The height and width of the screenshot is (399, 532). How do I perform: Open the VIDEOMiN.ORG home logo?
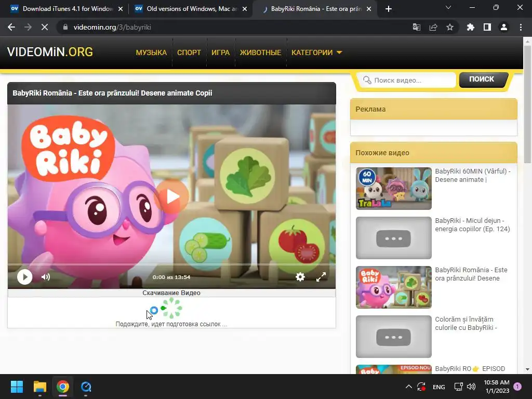pos(50,52)
